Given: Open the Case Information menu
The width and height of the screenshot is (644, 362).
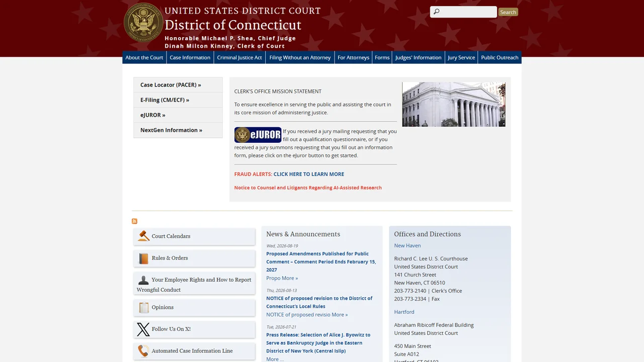Looking at the screenshot, I should 190,57.
